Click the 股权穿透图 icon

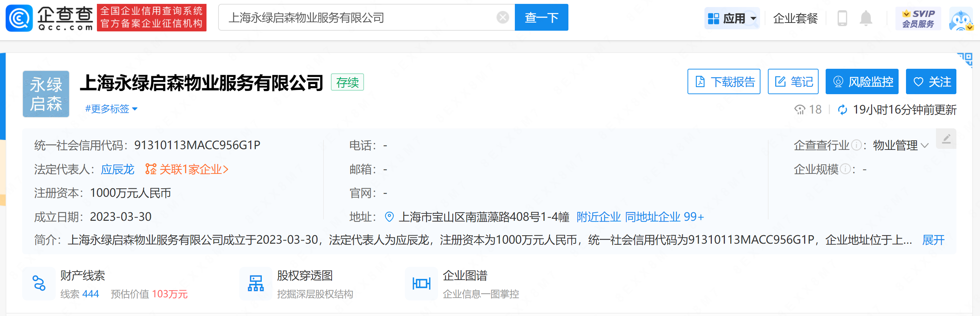255,284
